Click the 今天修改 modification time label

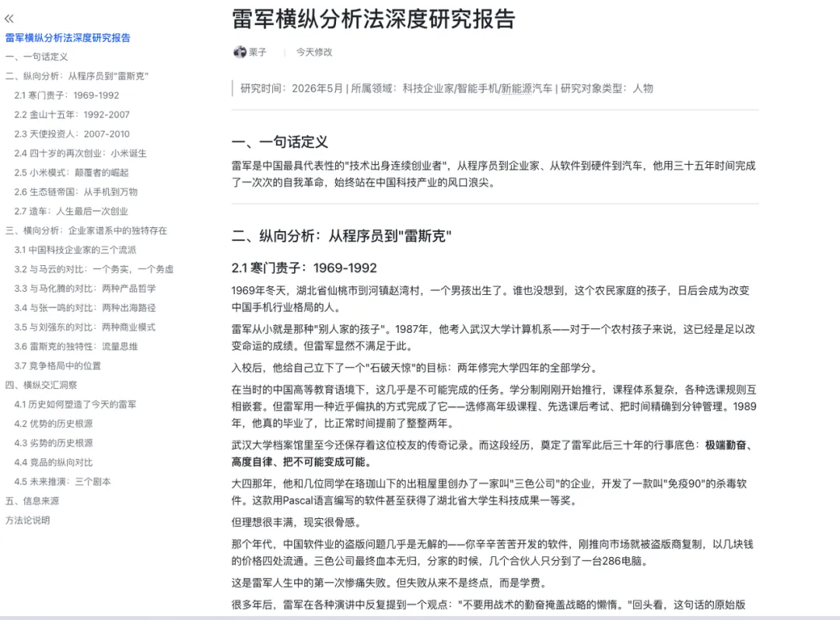click(314, 52)
